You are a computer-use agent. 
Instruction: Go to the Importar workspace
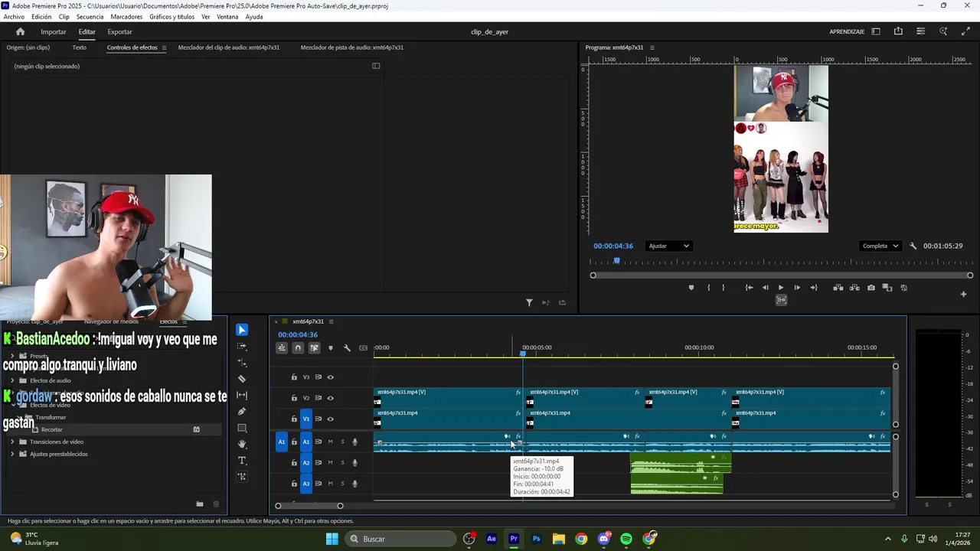coord(53,32)
